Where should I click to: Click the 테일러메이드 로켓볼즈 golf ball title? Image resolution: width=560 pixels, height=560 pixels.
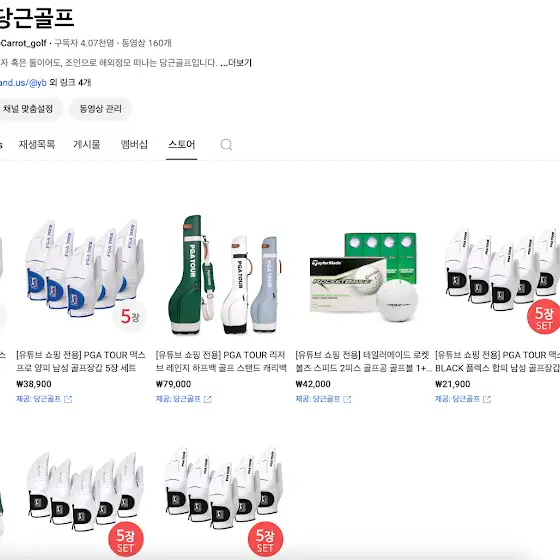pyautogui.click(x=362, y=361)
